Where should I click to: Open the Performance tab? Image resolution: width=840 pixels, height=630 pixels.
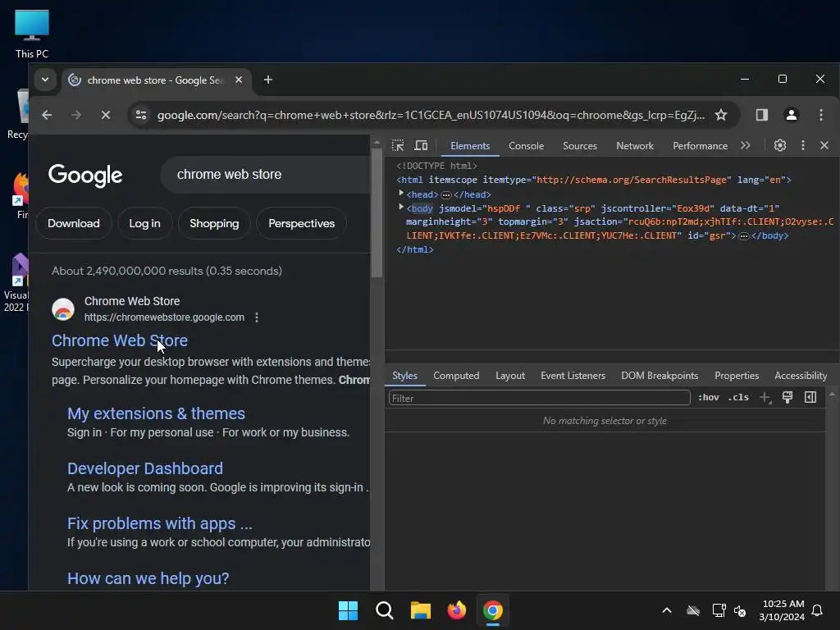click(x=701, y=146)
